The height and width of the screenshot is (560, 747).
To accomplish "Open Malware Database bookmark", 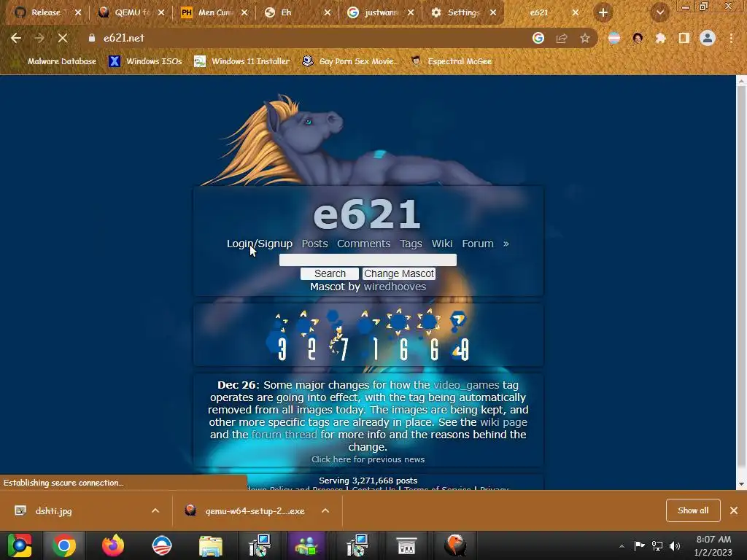I will (x=55, y=61).
